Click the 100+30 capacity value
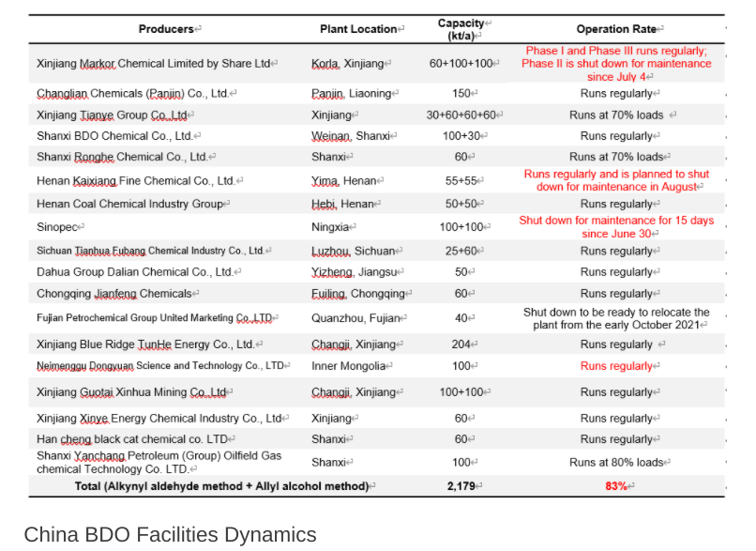 (461, 136)
